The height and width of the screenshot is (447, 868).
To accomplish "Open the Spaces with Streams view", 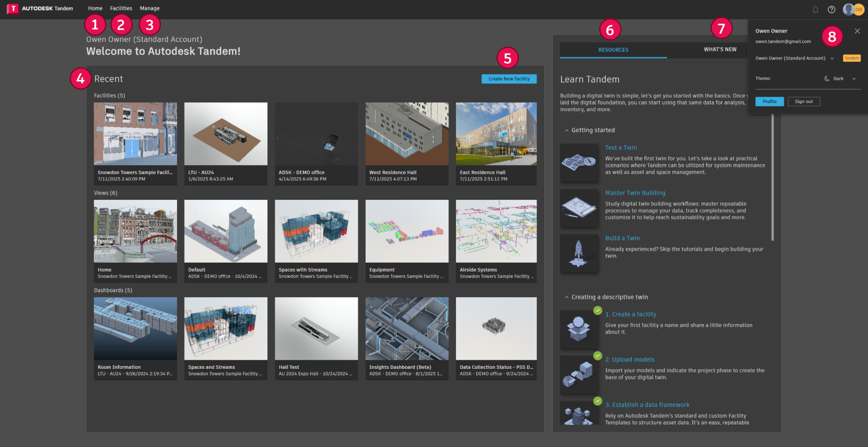I will (x=317, y=241).
